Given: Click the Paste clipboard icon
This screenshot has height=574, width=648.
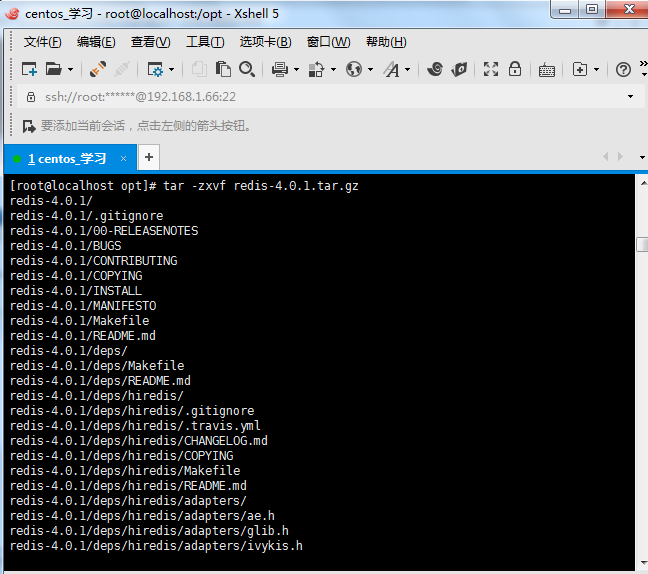Looking at the screenshot, I should click(x=223, y=69).
